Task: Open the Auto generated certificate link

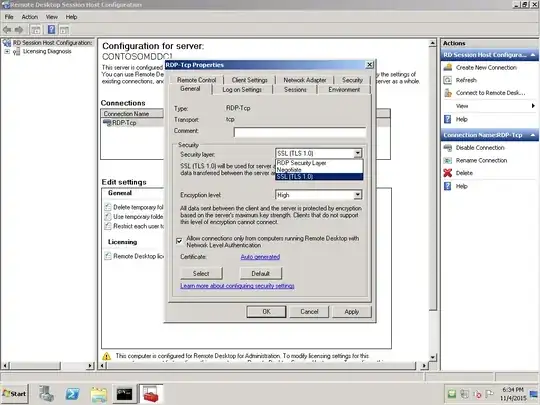Action: (x=260, y=257)
